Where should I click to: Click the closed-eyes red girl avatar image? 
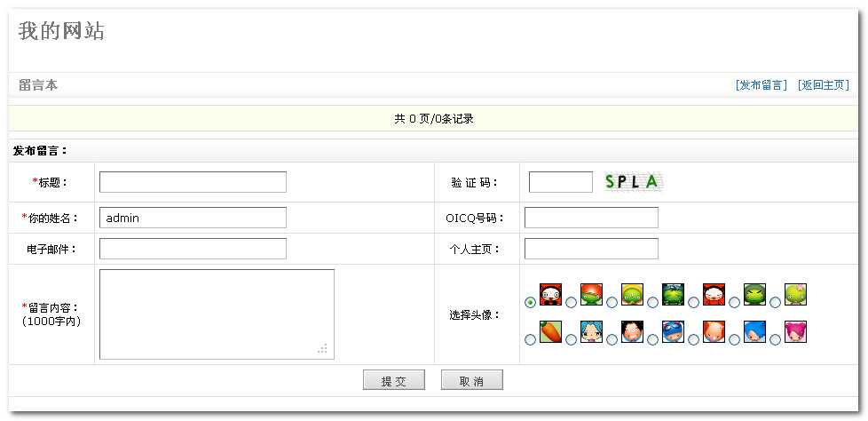point(714,295)
